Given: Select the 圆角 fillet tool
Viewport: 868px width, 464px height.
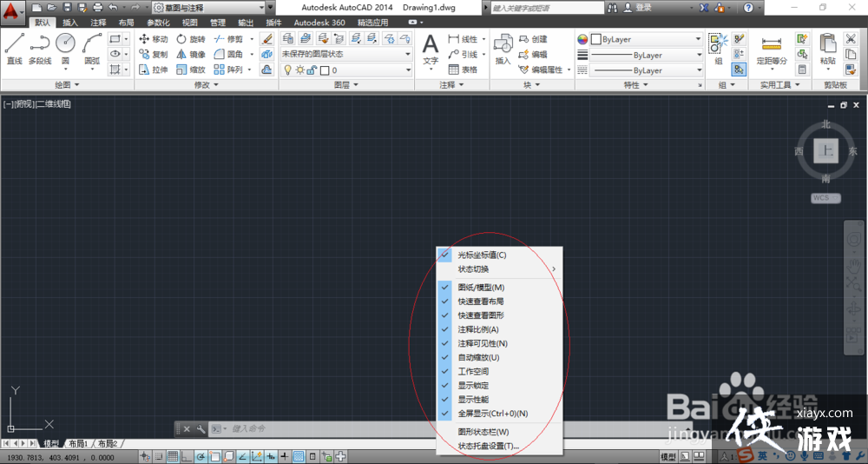Looking at the screenshot, I should pos(228,55).
